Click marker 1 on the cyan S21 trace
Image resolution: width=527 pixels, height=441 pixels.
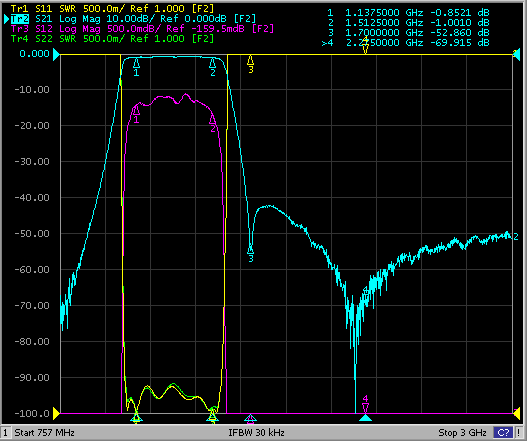[x=136, y=67]
